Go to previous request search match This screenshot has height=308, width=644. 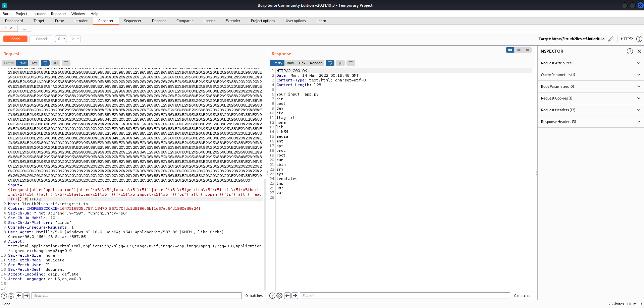[x=19, y=296]
